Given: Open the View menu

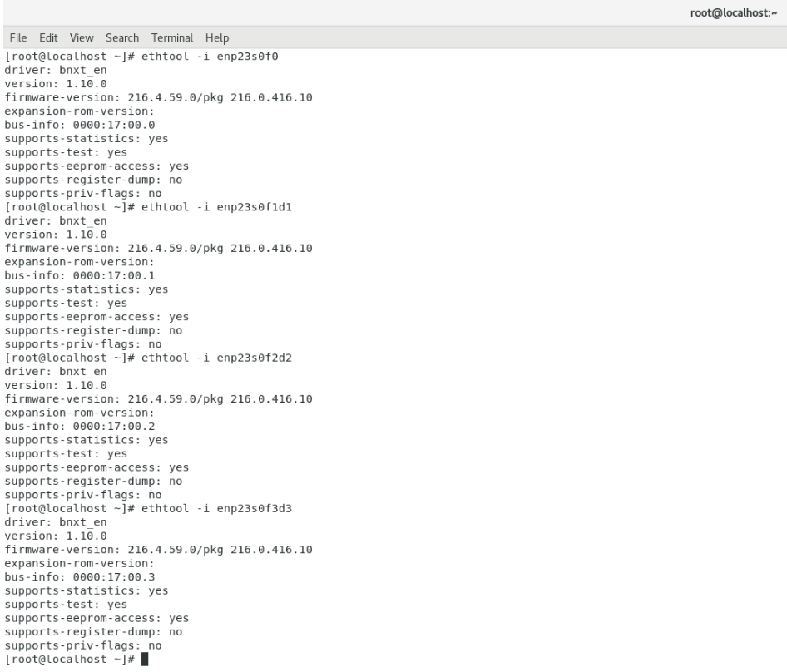Looking at the screenshot, I should pos(82,38).
